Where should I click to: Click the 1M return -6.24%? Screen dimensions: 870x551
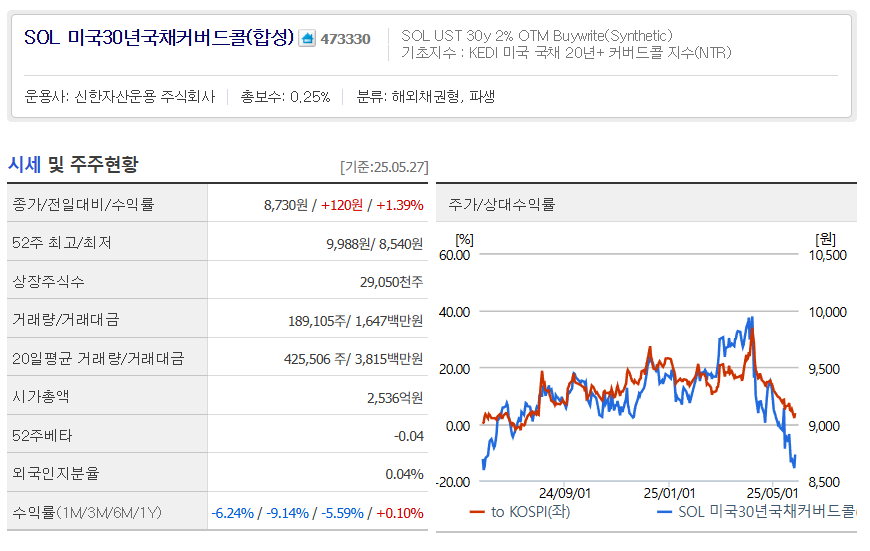point(232,513)
